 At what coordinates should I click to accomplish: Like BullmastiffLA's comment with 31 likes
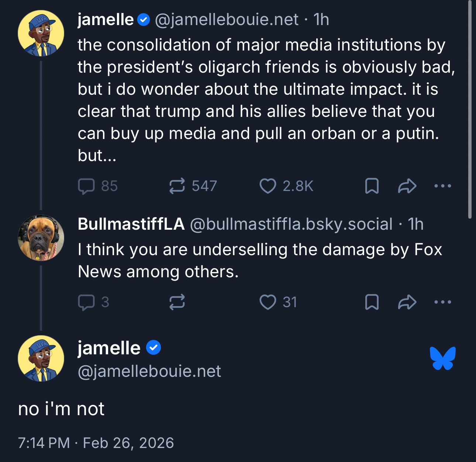click(x=268, y=302)
